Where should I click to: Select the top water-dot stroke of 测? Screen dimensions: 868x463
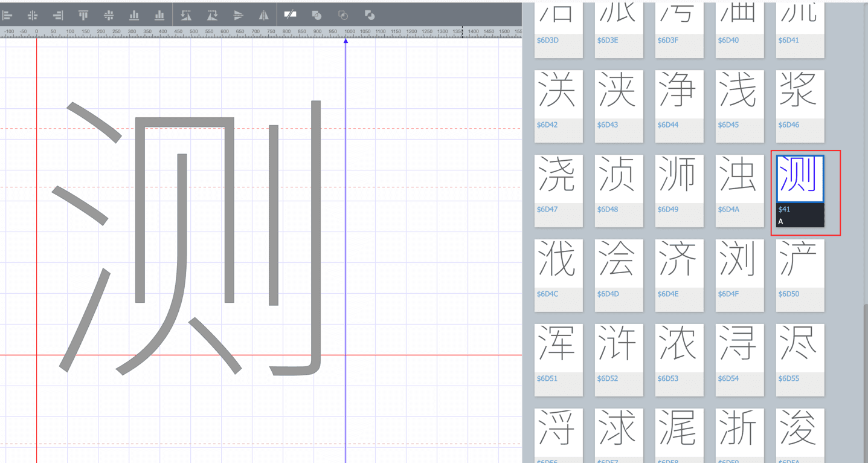pos(95,121)
